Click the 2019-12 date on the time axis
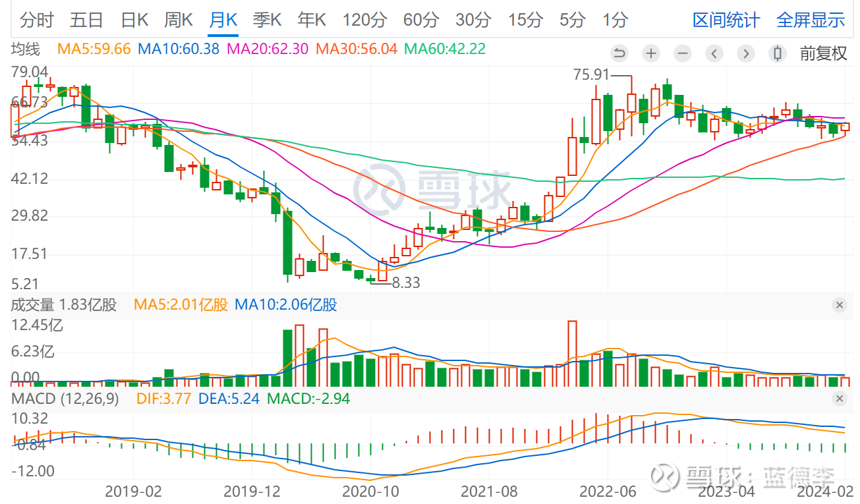 (x=252, y=491)
